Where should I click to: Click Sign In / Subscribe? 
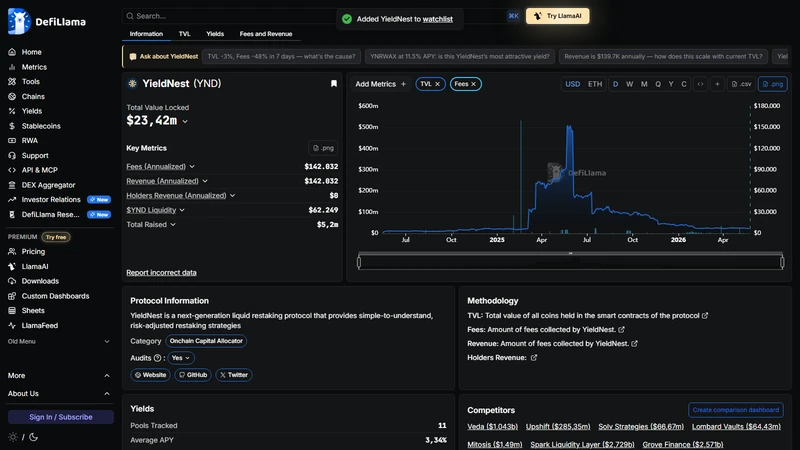coord(61,417)
